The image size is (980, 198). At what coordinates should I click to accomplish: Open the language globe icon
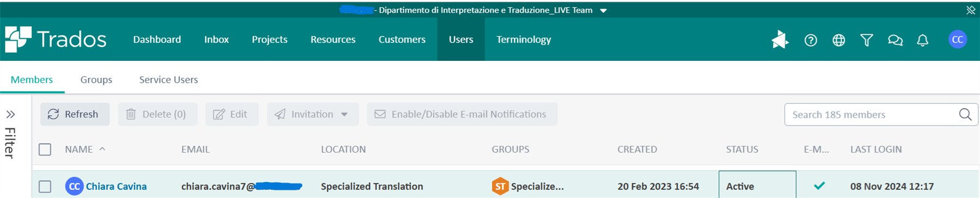coord(838,40)
